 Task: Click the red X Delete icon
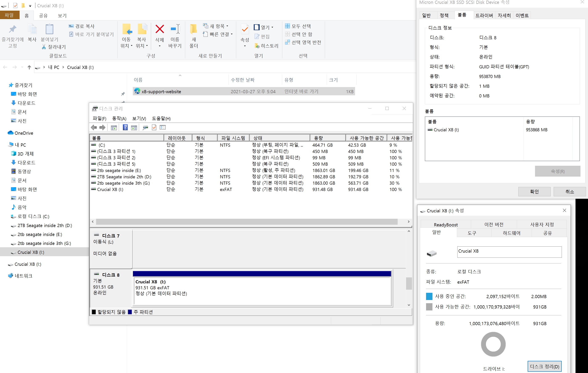pos(160,29)
